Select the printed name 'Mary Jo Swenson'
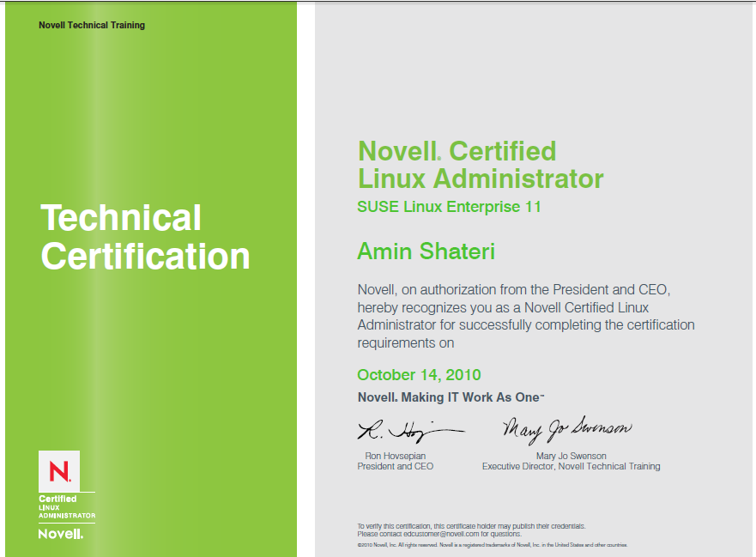This screenshot has width=756, height=557. [x=572, y=456]
